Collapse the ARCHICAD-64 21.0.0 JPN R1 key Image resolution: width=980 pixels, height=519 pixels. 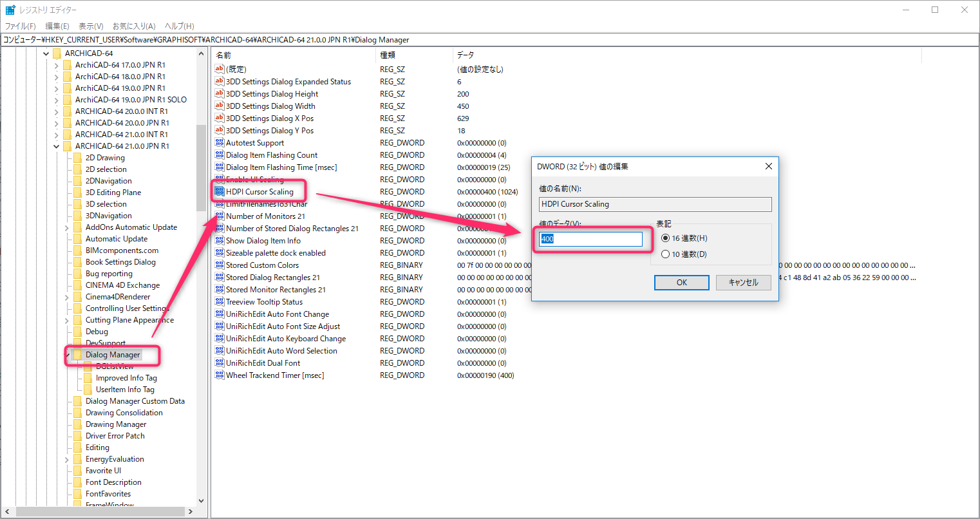(x=57, y=146)
